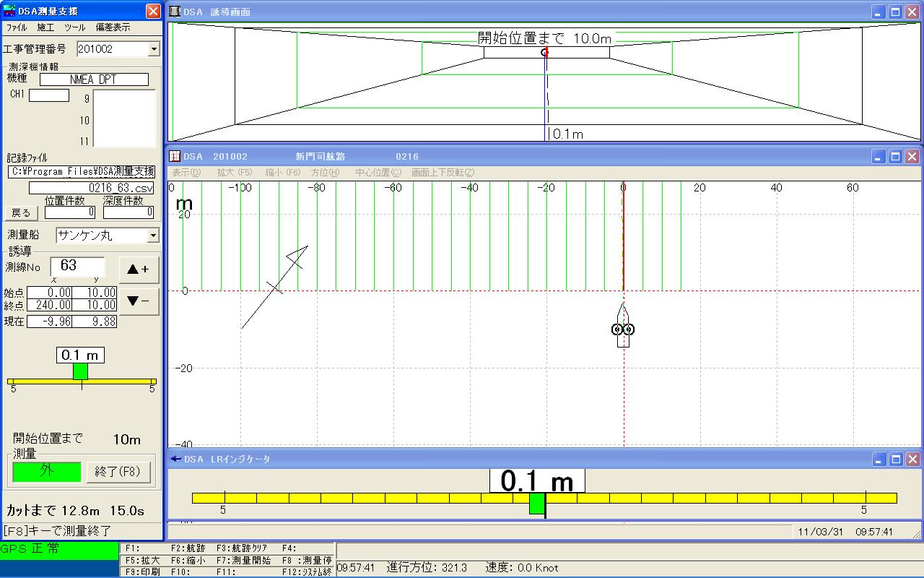Close the DSA測量支援 window
This screenshot has height=578, width=924.
(x=153, y=12)
